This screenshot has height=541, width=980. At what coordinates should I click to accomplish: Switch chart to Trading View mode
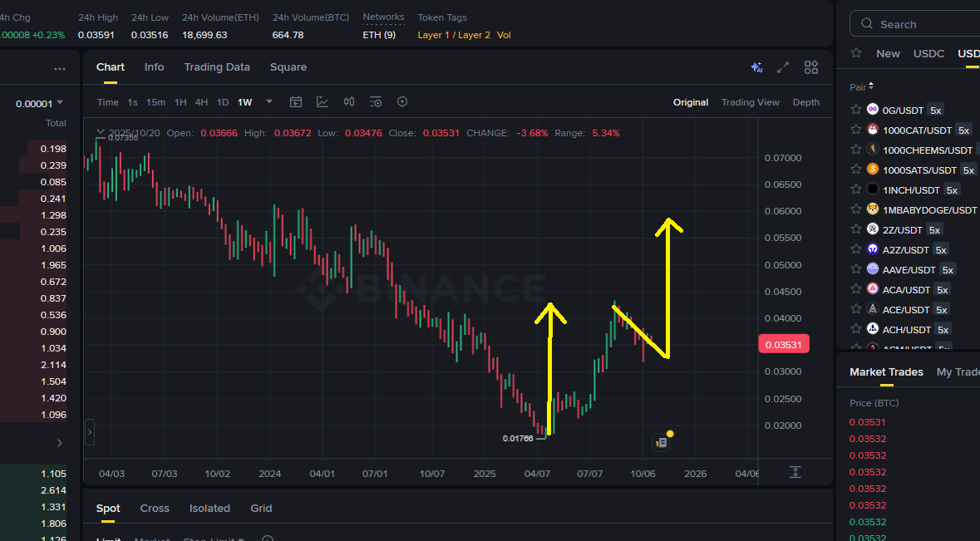750,102
